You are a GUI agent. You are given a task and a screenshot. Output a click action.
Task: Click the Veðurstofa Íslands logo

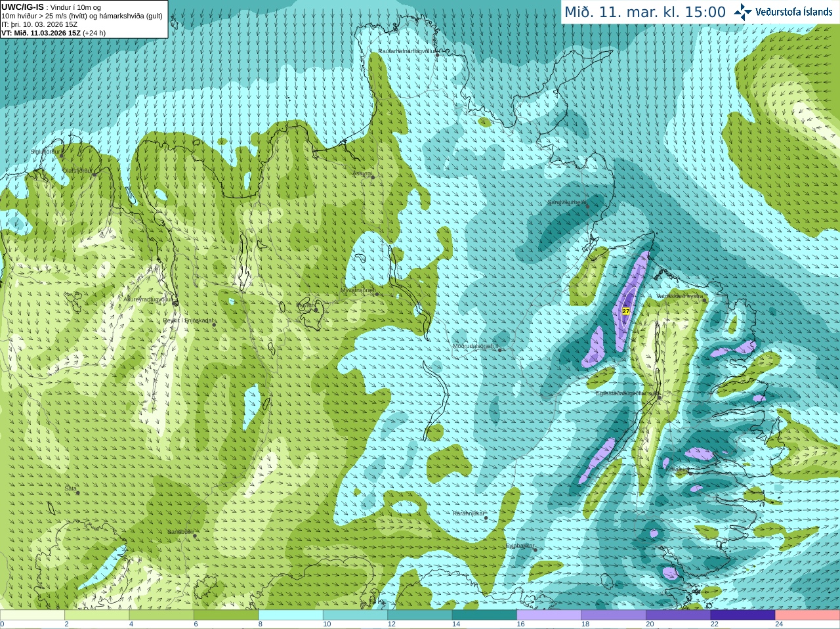(783, 12)
